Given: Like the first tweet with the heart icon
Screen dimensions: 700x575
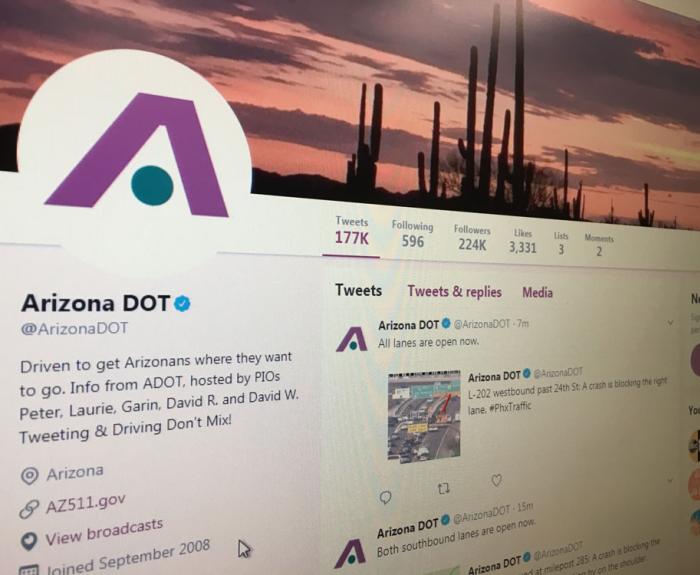Looking at the screenshot, I should click(496, 480).
